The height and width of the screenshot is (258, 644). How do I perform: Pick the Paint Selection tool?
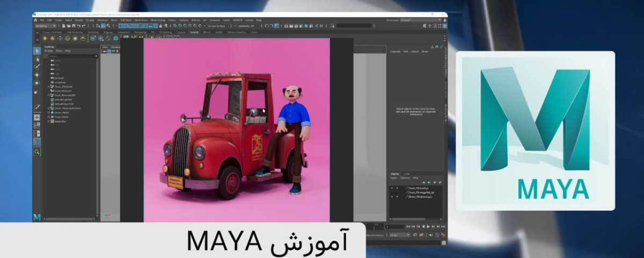click(x=37, y=67)
